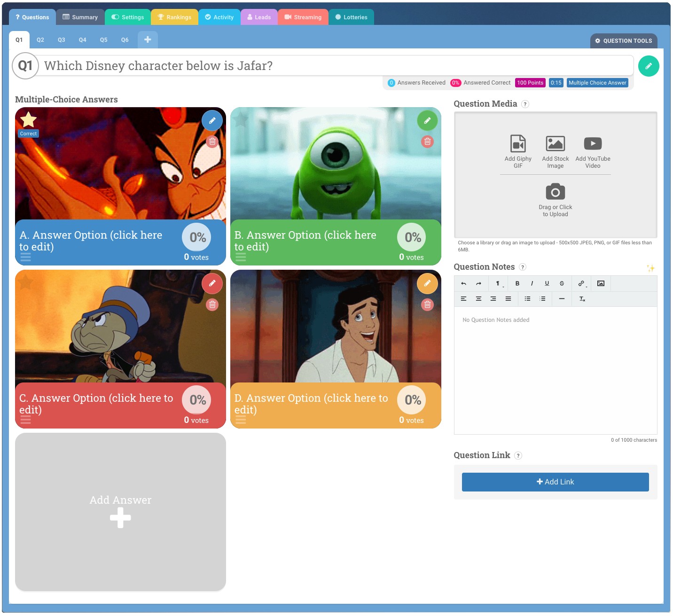This screenshot has width=673, height=616.
Task: Open the Questions tab
Action: pos(32,17)
